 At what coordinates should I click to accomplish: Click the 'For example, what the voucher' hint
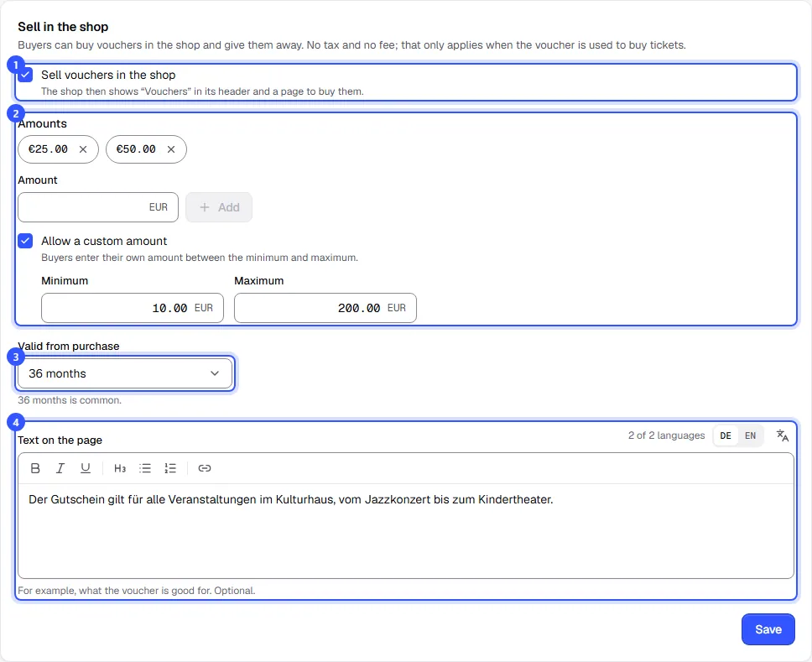pos(137,591)
